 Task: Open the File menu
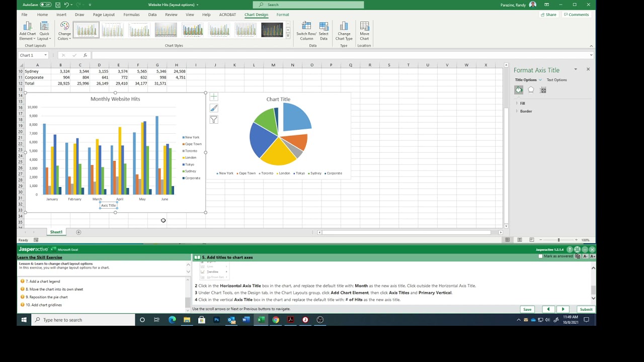pyautogui.click(x=24, y=15)
